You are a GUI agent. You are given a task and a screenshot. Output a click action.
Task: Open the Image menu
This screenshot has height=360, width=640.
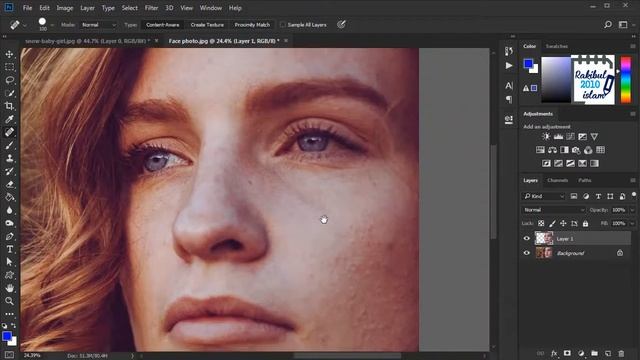[64, 8]
